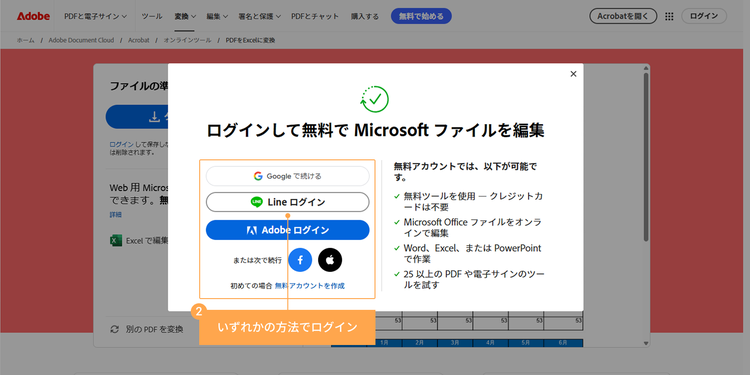Expand the PDFと電子サイン menu
This screenshot has height=375, width=750.
coord(96,16)
